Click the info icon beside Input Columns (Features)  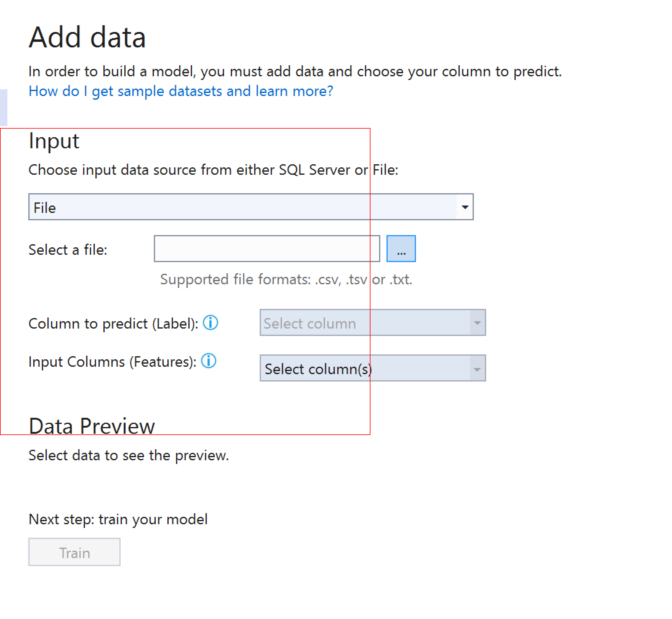208,361
